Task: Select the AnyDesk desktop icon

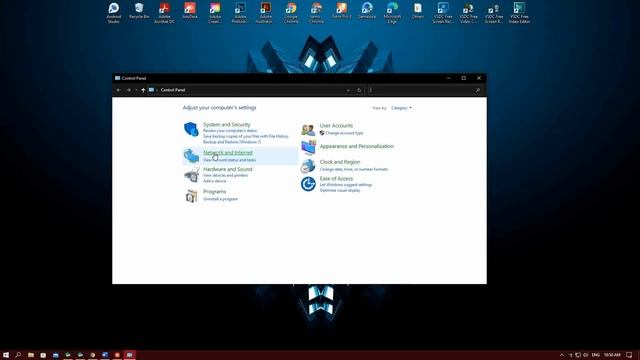Action: coord(190,11)
